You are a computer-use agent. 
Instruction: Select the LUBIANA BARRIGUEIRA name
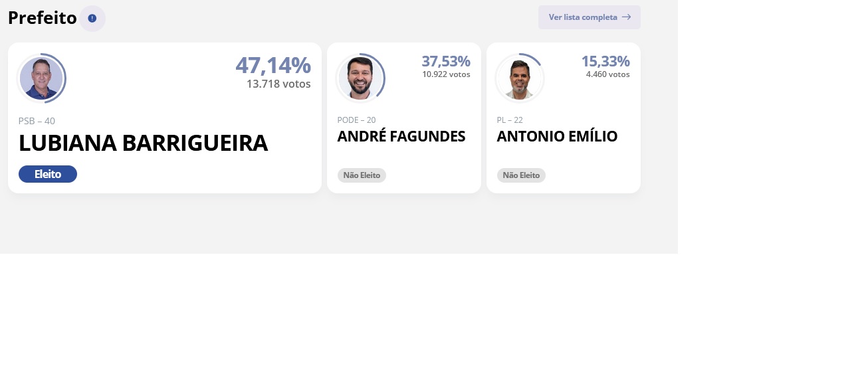[x=143, y=143]
